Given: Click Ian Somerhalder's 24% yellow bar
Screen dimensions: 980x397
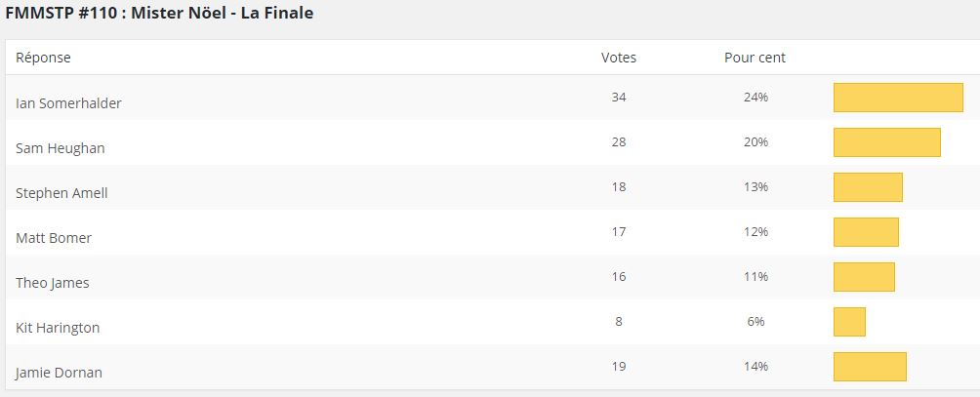Looking at the screenshot, I should click(x=898, y=98).
